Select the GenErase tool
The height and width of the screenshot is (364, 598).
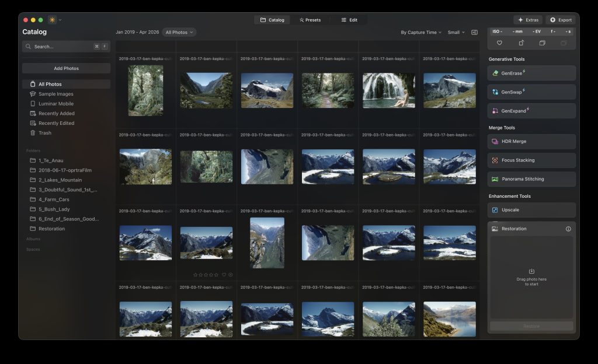tap(530, 72)
